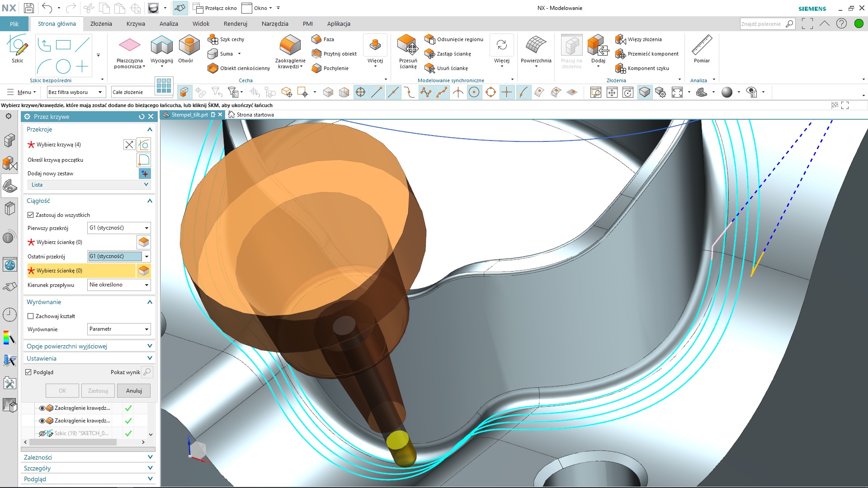Close the Przez krzywe dialog

[x=151, y=117]
